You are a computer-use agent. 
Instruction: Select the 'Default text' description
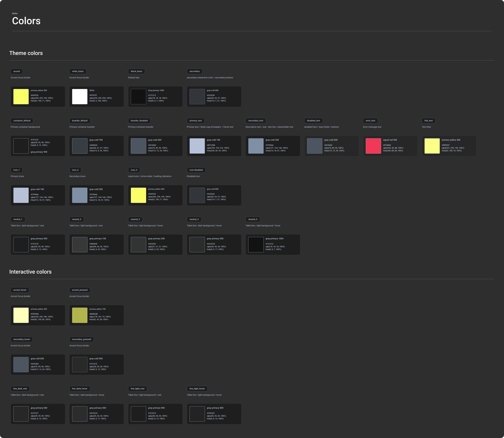point(134,78)
